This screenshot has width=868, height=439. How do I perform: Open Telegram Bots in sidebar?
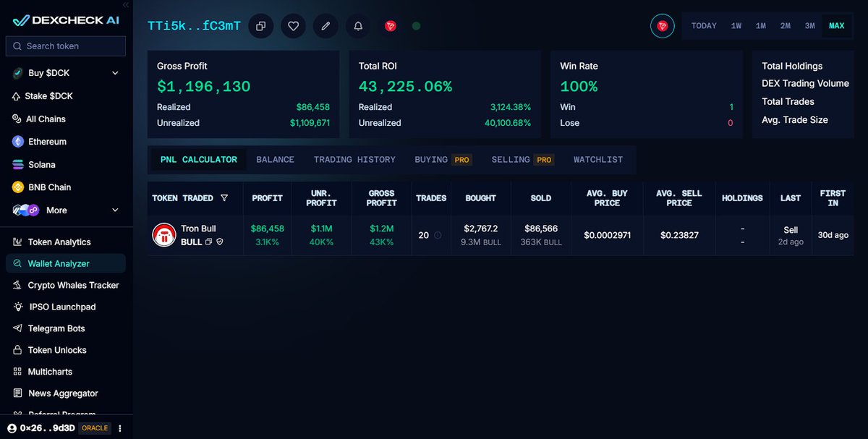[49, 328]
